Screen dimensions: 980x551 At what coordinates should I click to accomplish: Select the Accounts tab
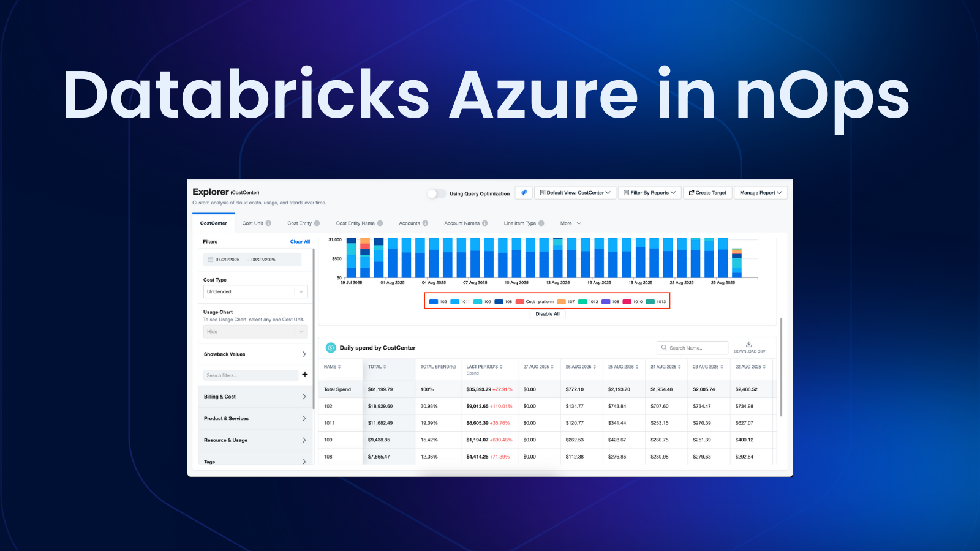click(409, 223)
